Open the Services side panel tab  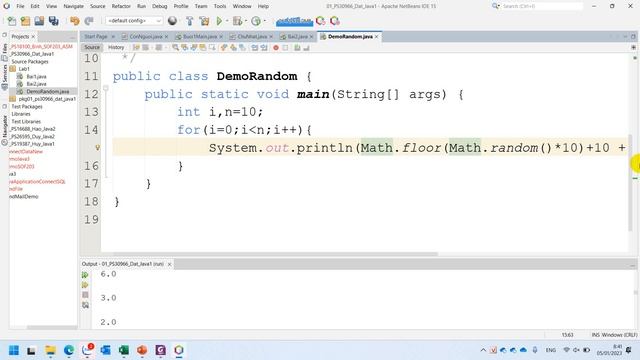click(x=4, y=78)
